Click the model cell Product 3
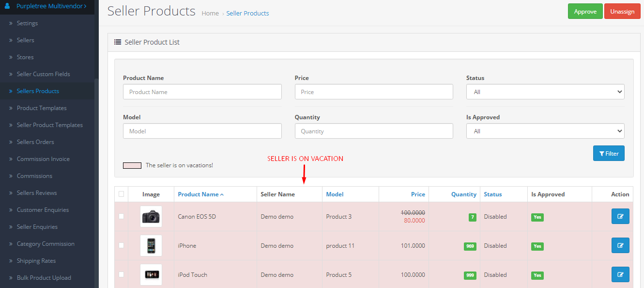This screenshot has height=288, width=644. [x=339, y=217]
